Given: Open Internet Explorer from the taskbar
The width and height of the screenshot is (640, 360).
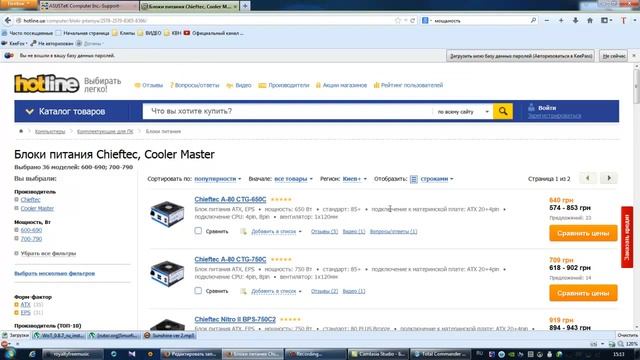Looking at the screenshot, I should [x=32, y=354].
